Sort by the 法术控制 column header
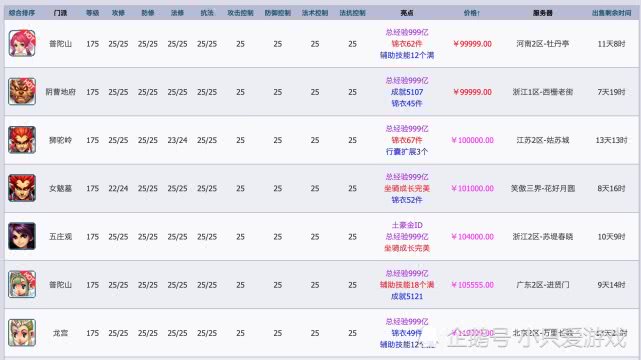This screenshot has width=641, height=360. click(x=315, y=13)
